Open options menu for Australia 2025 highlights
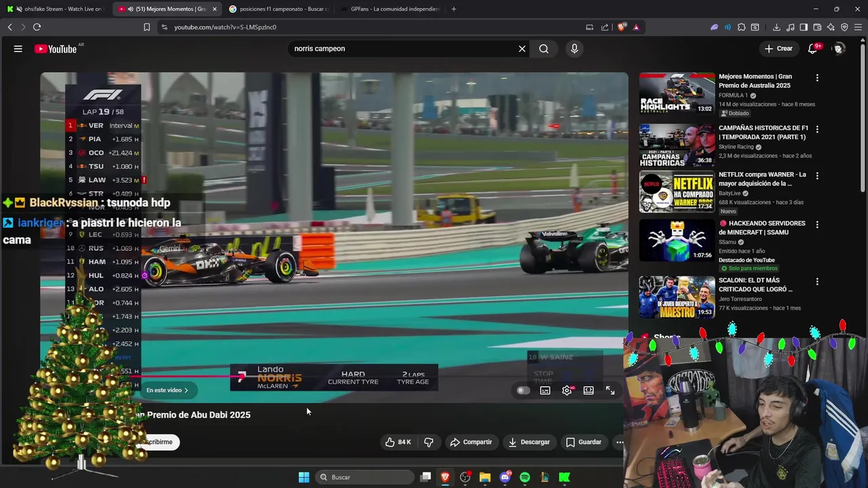Image resolution: width=868 pixels, height=488 pixels. (817, 78)
